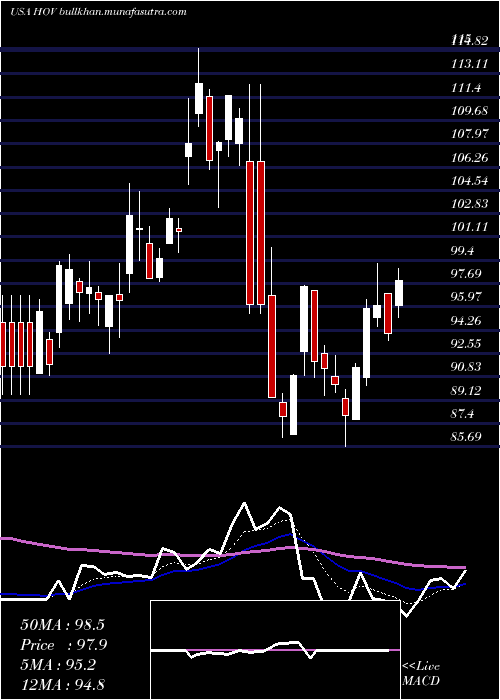
Task: Select the 95.97 price level label
Action: tap(467, 297)
